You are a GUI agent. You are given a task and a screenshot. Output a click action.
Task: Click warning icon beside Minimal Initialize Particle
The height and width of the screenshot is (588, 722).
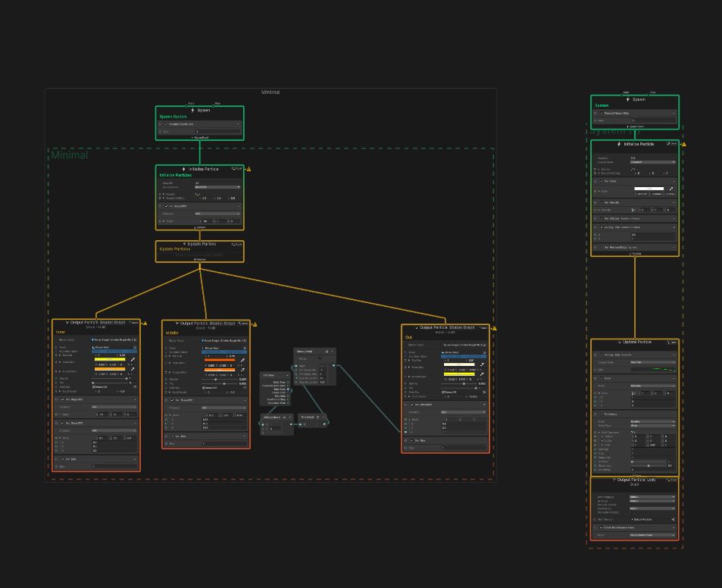pyautogui.click(x=248, y=169)
